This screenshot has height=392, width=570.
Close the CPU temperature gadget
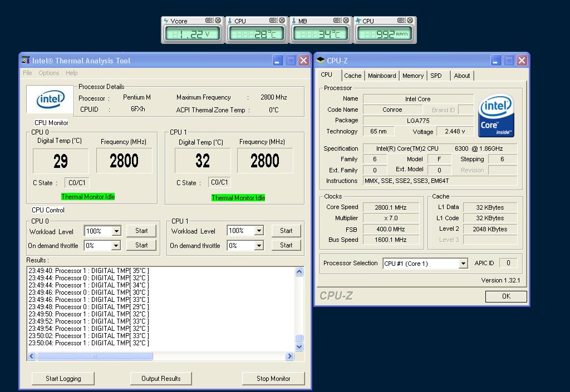pos(282,21)
